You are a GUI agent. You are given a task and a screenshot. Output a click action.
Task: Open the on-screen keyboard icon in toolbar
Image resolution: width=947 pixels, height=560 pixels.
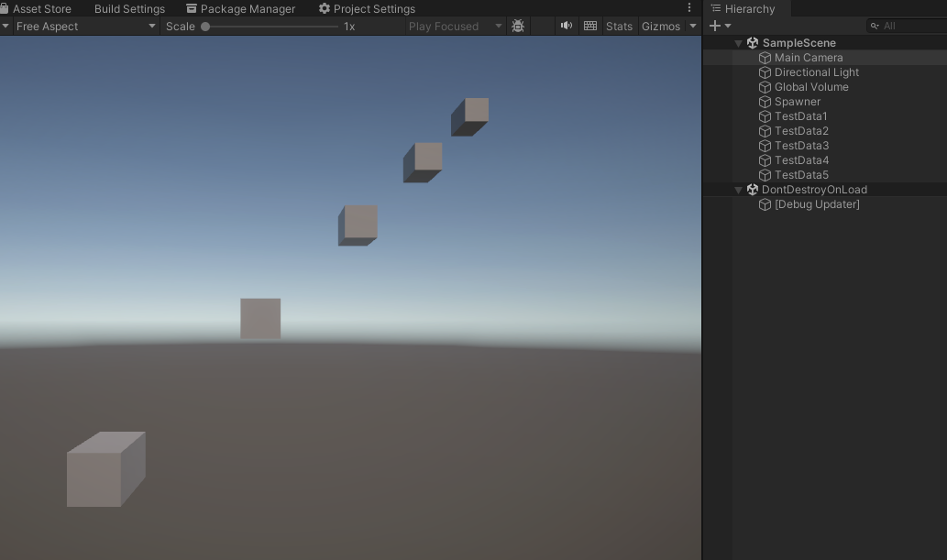(589, 26)
